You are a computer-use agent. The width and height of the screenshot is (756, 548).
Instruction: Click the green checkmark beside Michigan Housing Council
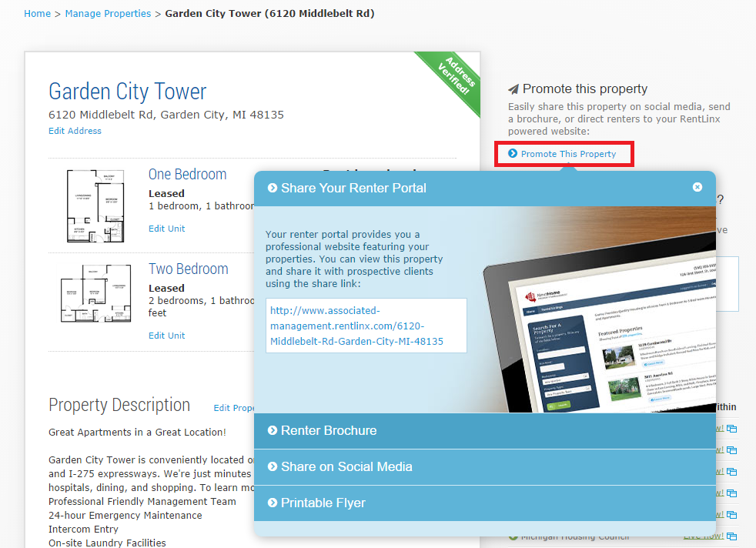512,536
